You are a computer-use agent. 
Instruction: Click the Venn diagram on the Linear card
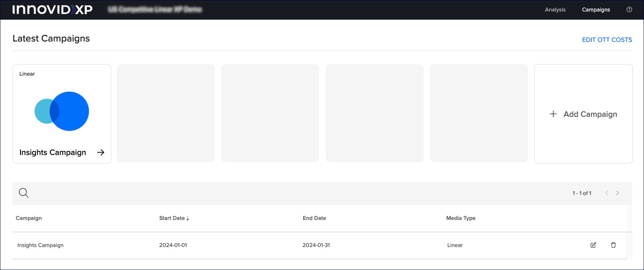pyautogui.click(x=62, y=111)
